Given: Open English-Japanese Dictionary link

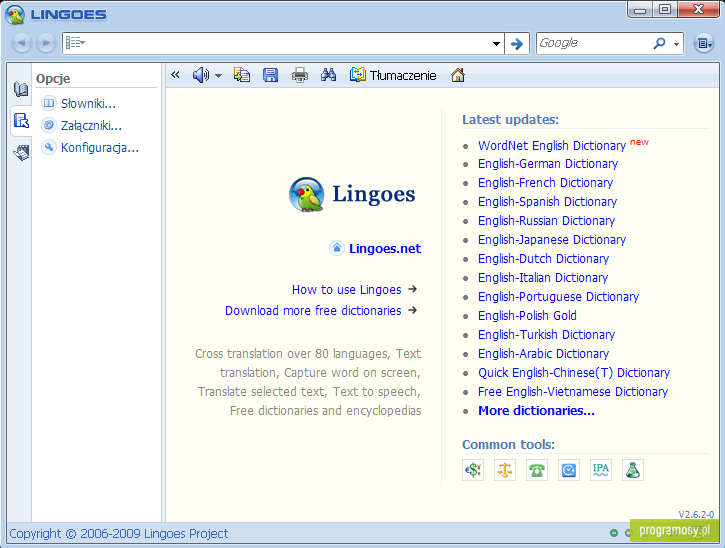Looking at the screenshot, I should pos(552,240).
